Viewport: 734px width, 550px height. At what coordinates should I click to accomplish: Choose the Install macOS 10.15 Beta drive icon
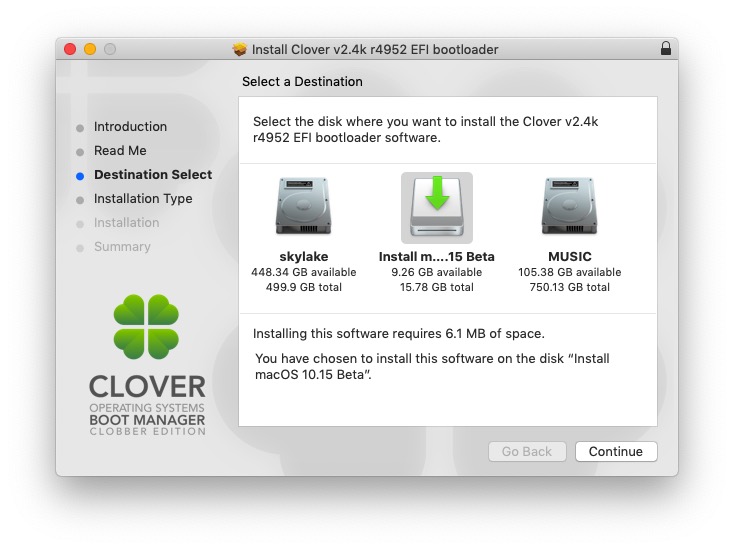pyautogui.click(x=437, y=207)
